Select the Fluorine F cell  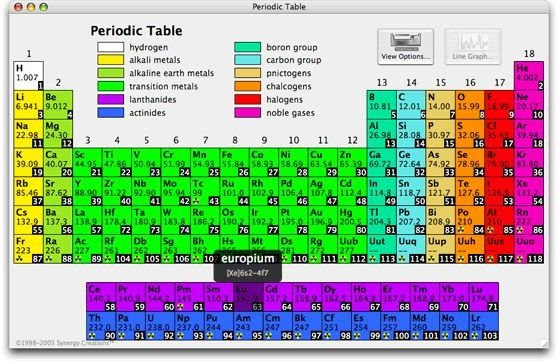tap(499, 105)
